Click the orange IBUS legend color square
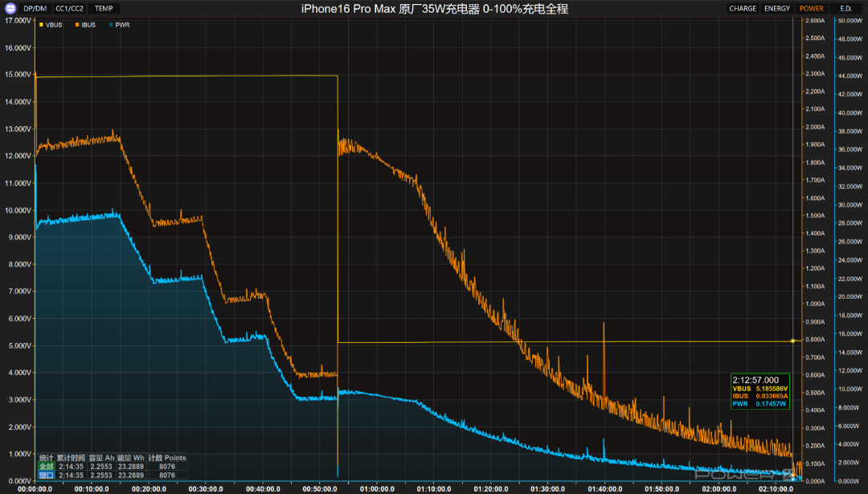Viewport: 868px width, 494px height. pos(77,25)
